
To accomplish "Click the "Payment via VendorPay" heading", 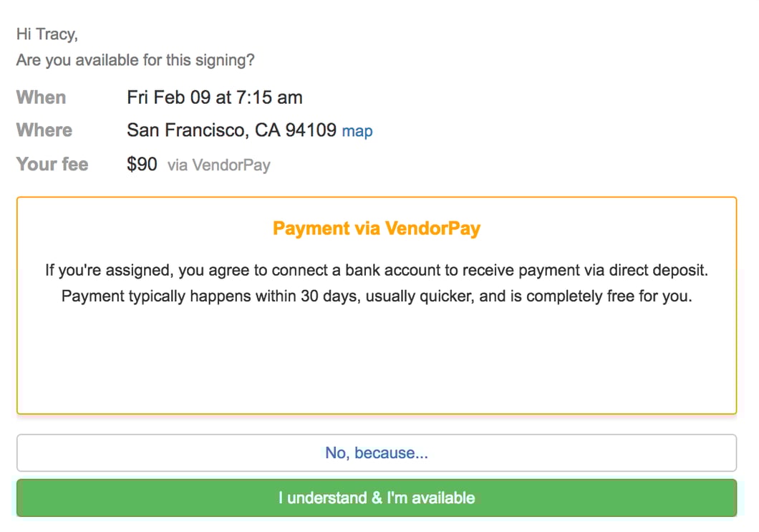I will 377,229.
